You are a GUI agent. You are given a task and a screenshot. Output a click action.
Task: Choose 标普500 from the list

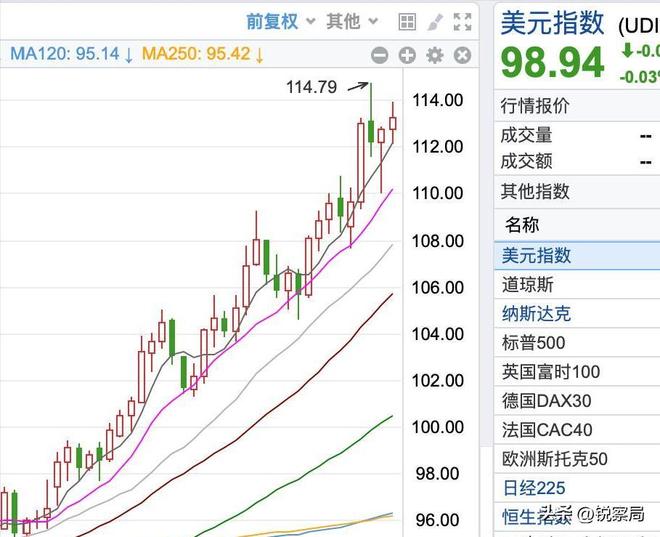click(533, 343)
